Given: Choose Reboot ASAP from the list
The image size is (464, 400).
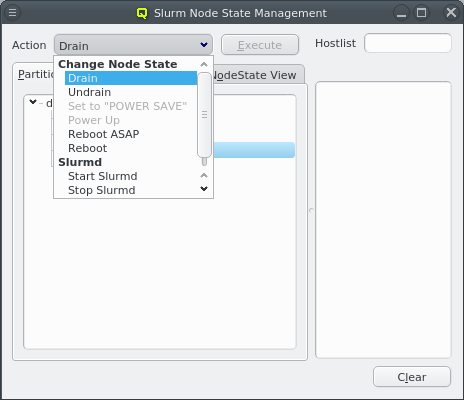Looking at the screenshot, I should (x=131, y=134).
